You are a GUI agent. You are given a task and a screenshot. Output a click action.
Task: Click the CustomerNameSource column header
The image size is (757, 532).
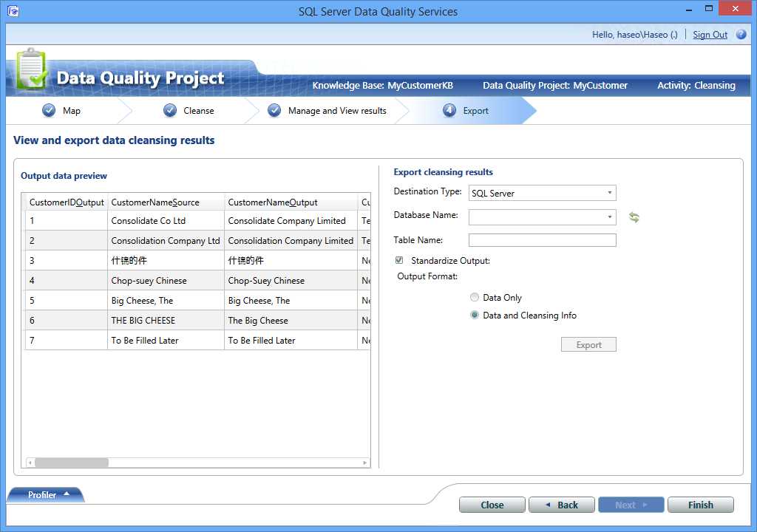tap(166, 202)
